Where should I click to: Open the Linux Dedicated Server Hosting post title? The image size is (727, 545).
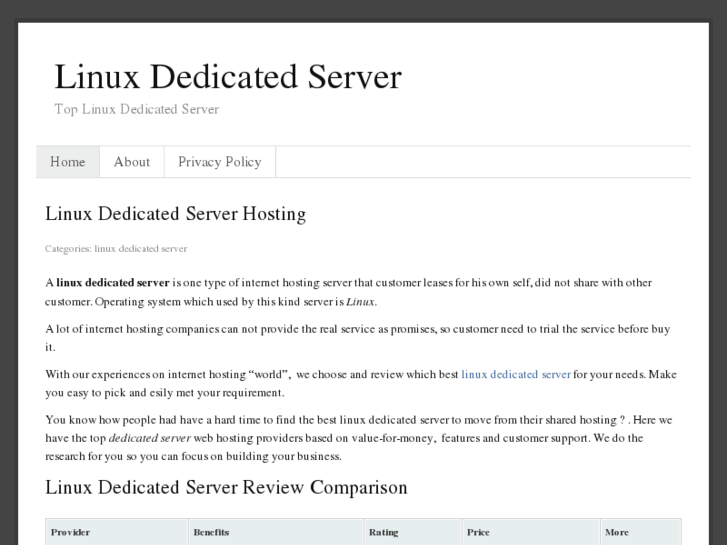pos(176,214)
